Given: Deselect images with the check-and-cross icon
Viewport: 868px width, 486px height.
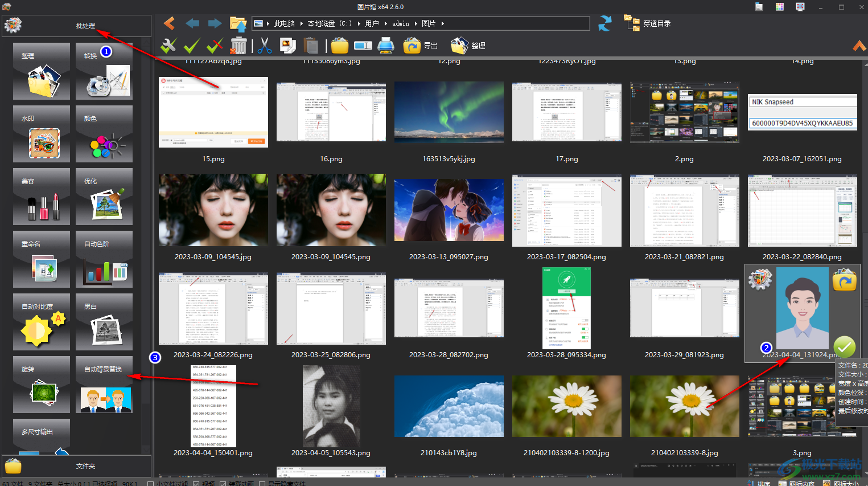Looking at the screenshot, I should tap(215, 46).
